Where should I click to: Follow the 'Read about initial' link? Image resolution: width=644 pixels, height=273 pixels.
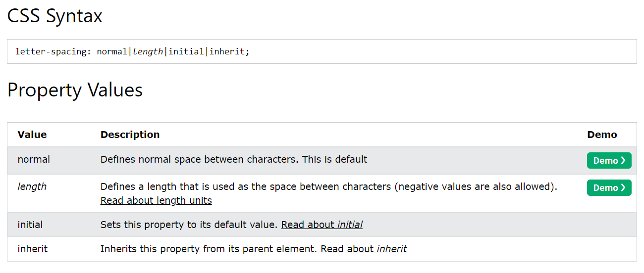322,225
